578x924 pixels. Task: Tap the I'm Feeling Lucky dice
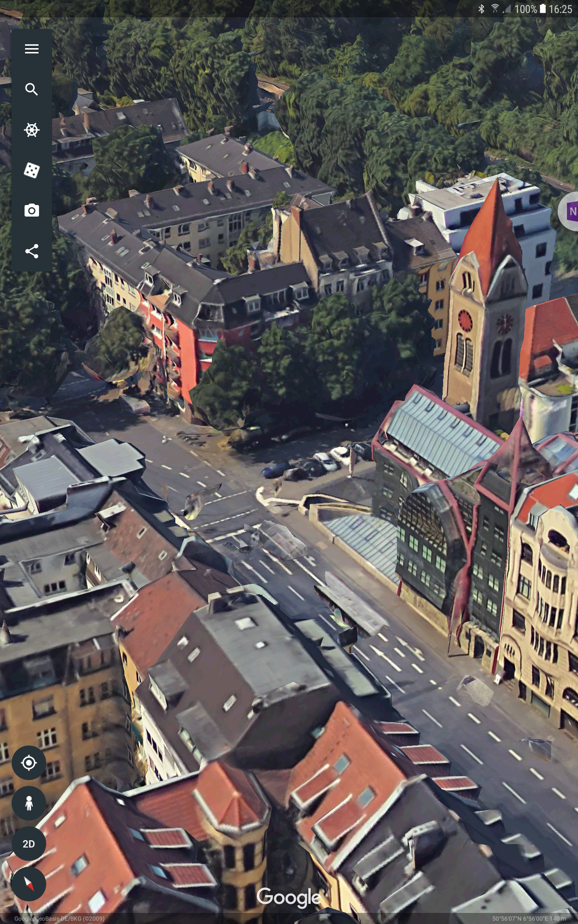click(x=32, y=170)
